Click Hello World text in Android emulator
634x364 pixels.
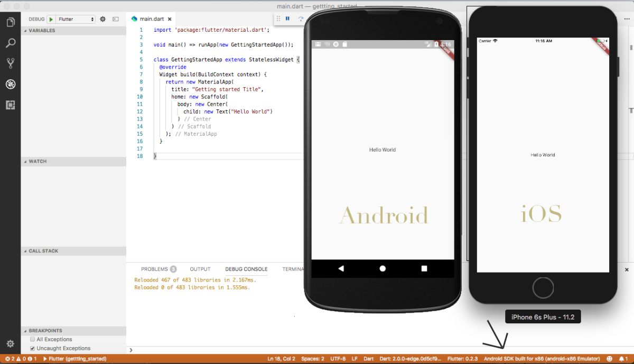click(383, 150)
